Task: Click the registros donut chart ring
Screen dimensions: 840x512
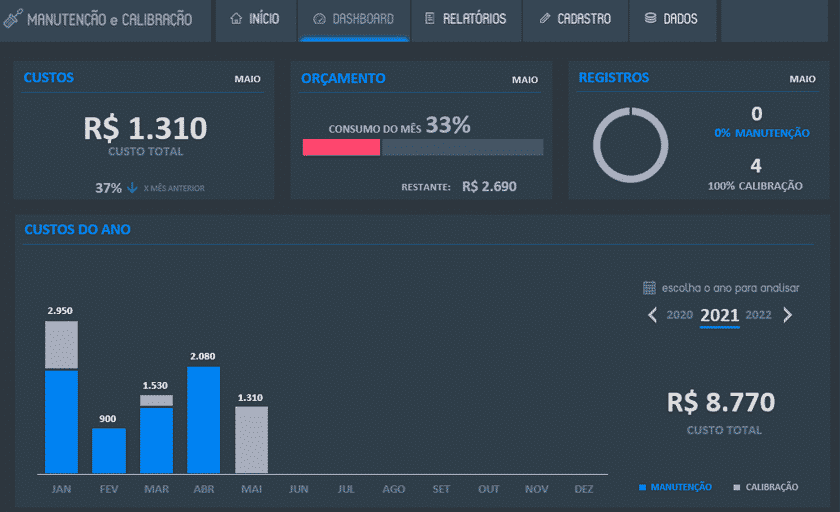Action: (631, 145)
